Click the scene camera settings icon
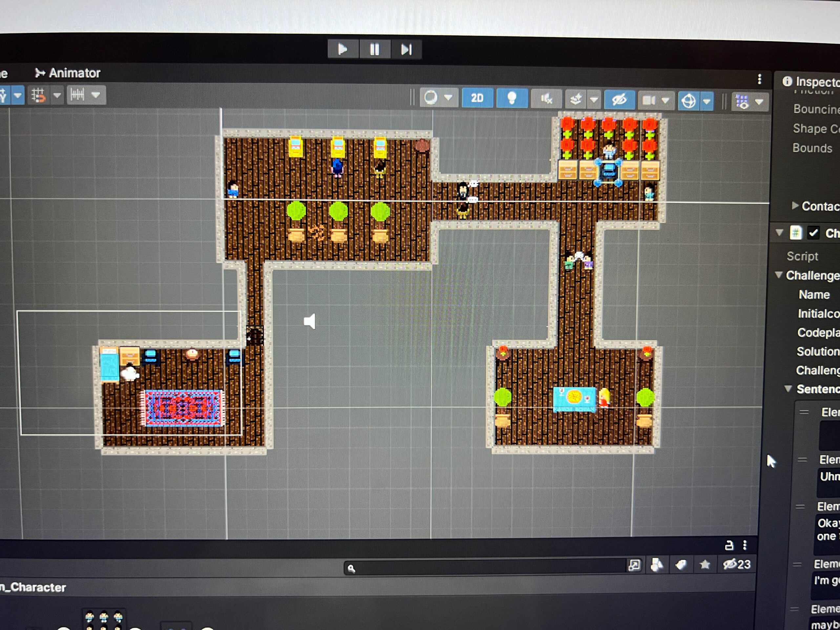The height and width of the screenshot is (630, 840). coord(649,101)
